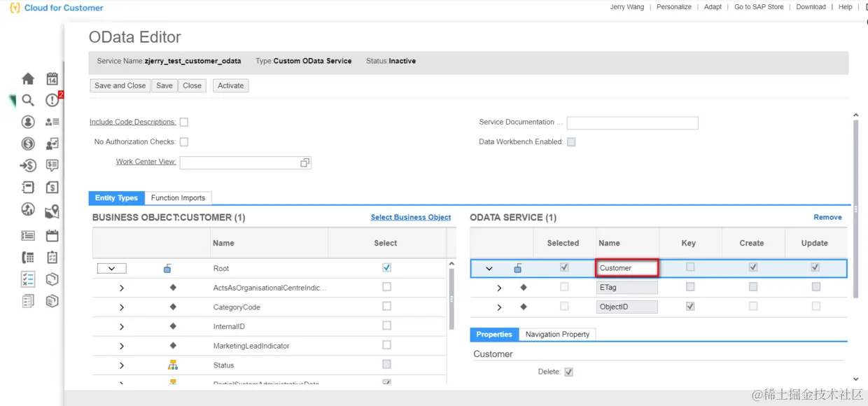
Task: Select the CategoryCode checkbox
Action: 387,306
